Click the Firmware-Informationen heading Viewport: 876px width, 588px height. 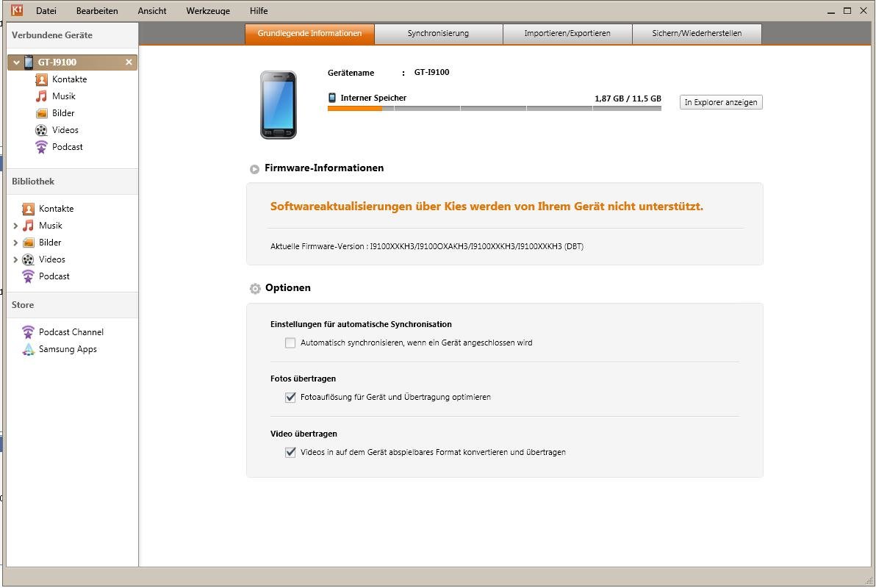click(324, 168)
